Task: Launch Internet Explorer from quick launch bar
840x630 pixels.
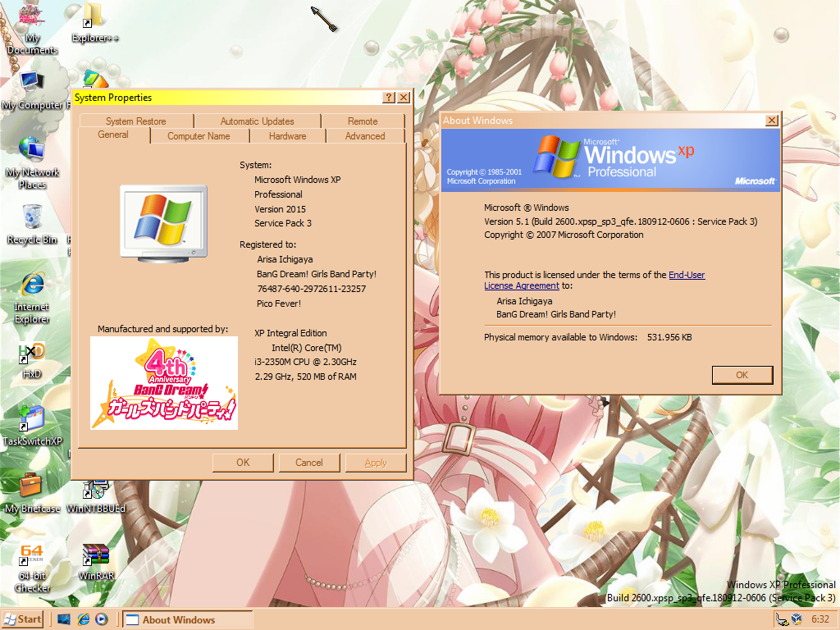Action: 84,619
